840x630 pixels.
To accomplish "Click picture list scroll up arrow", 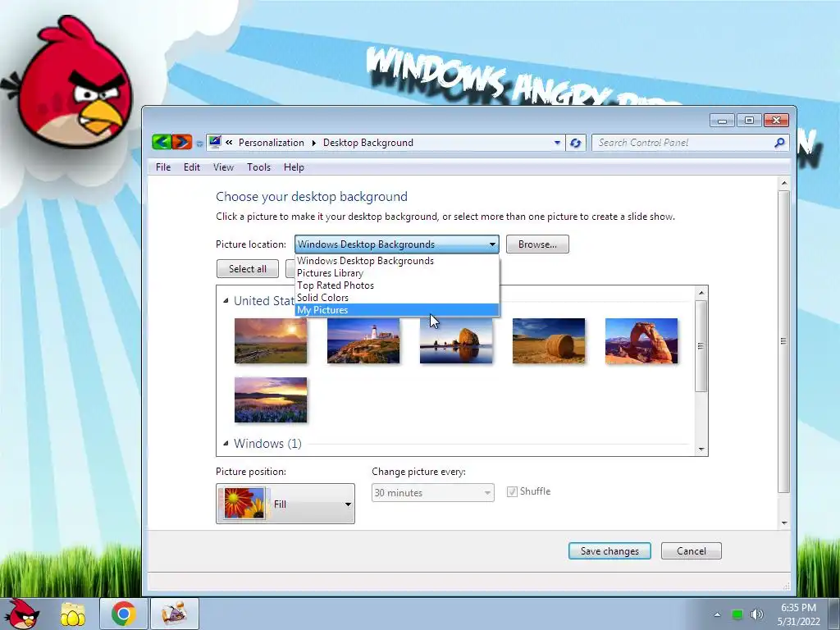I will pyautogui.click(x=701, y=293).
